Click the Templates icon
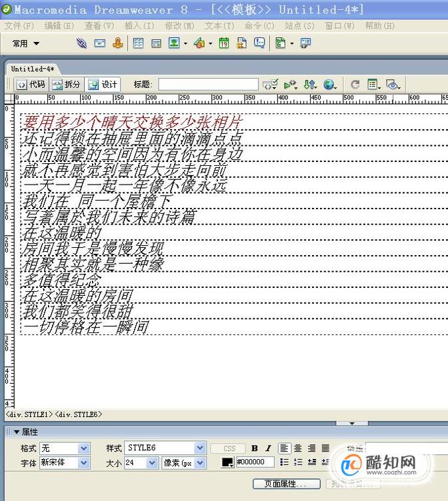This screenshot has width=448, height=501. tap(281, 43)
